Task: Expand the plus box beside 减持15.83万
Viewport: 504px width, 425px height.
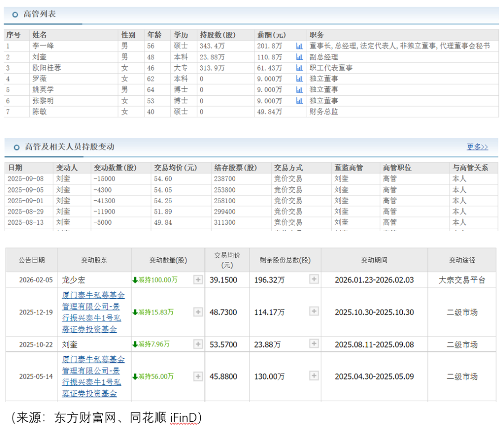Action: click(x=198, y=312)
